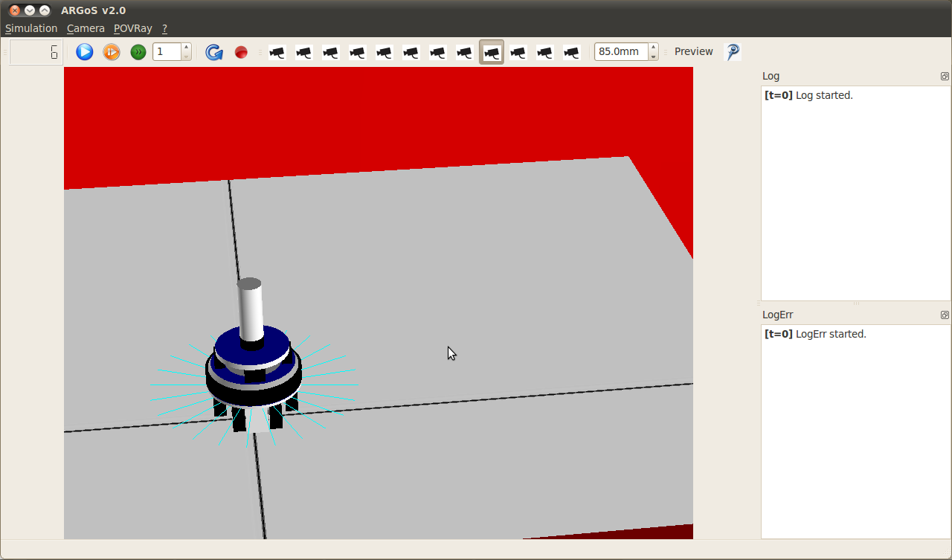Toggle the currently active ninth camera
Screen dimensions: 952x560
click(492, 52)
